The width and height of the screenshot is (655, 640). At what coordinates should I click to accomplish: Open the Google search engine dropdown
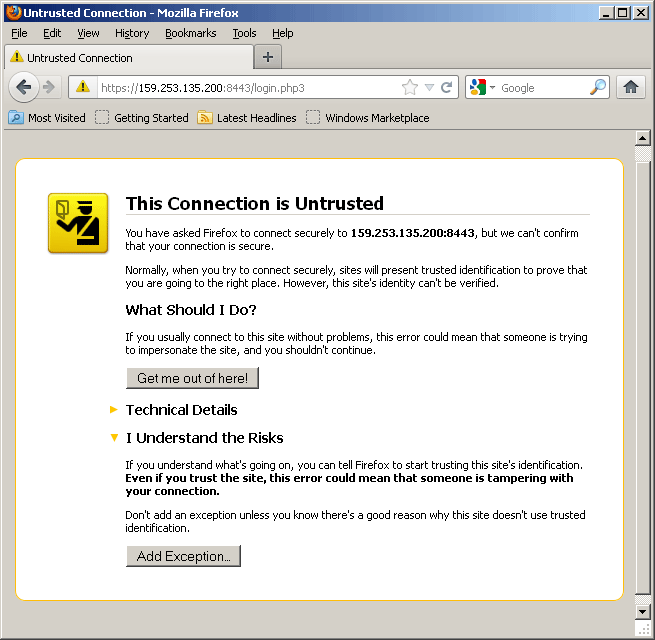point(482,88)
